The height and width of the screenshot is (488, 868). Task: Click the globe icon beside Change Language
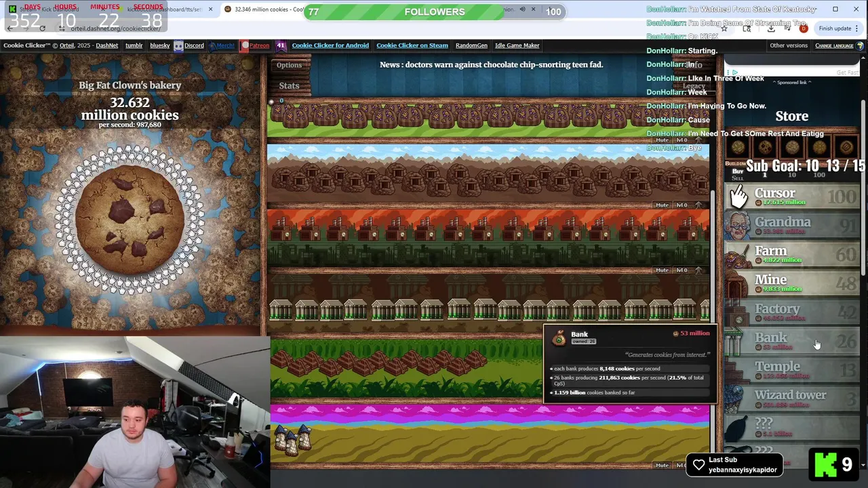click(x=860, y=45)
